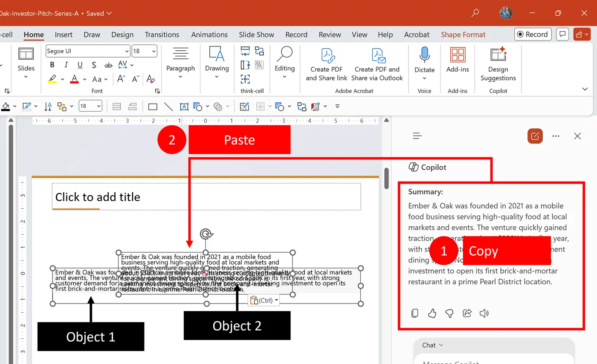Open Transitions tab
Viewport: 597px width, 364px height.
click(x=162, y=35)
